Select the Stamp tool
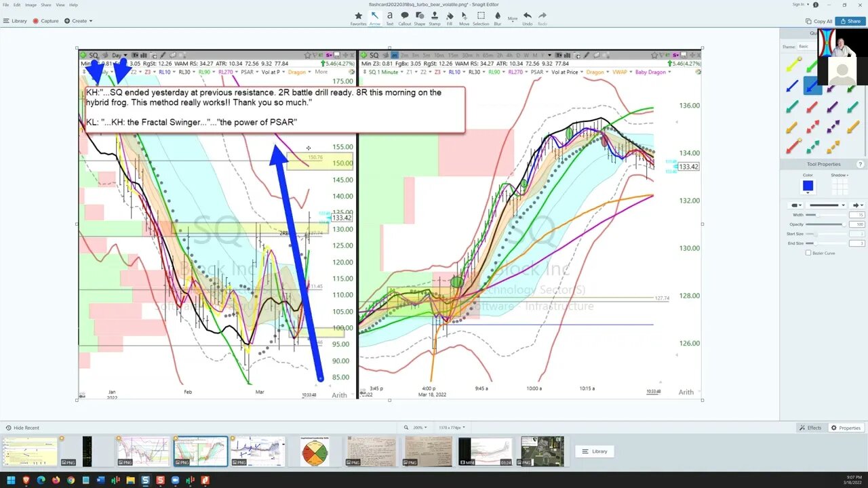This screenshot has width=868, height=488. pos(435,18)
